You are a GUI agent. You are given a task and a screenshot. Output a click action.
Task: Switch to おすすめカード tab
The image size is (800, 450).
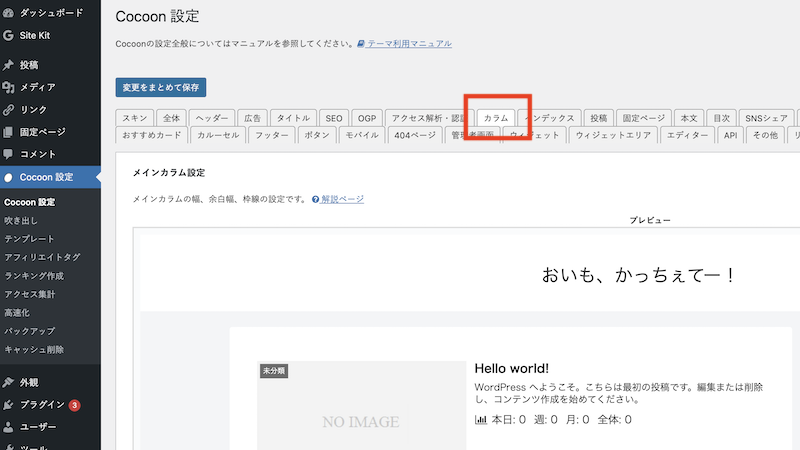coord(152,135)
